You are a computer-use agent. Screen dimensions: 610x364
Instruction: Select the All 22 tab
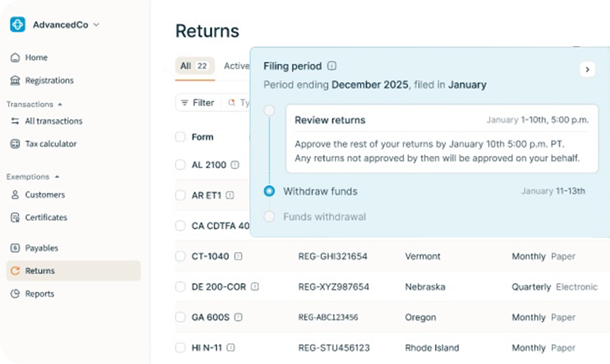[x=194, y=66]
